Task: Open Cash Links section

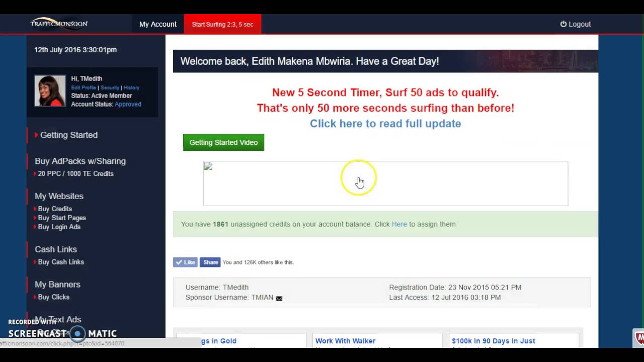Action: [x=56, y=249]
